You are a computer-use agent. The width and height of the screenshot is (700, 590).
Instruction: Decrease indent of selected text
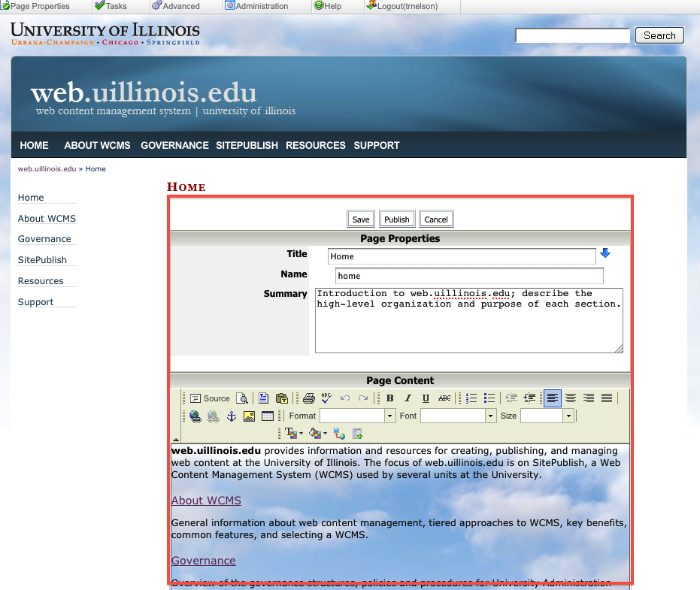[x=511, y=398]
